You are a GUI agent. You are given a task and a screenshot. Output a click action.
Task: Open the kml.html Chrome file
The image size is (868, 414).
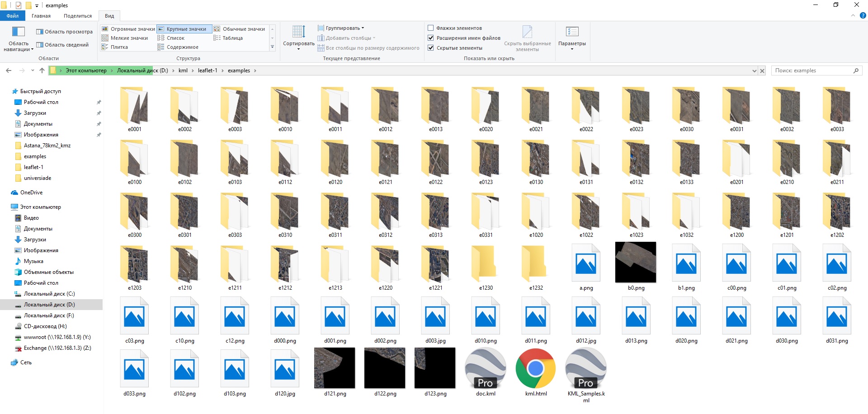[x=536, y=372]
